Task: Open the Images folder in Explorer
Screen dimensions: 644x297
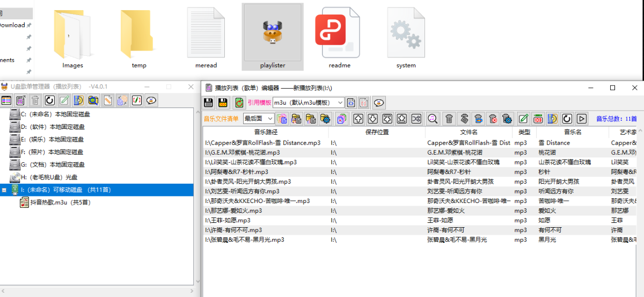Action: pos(72,38)
